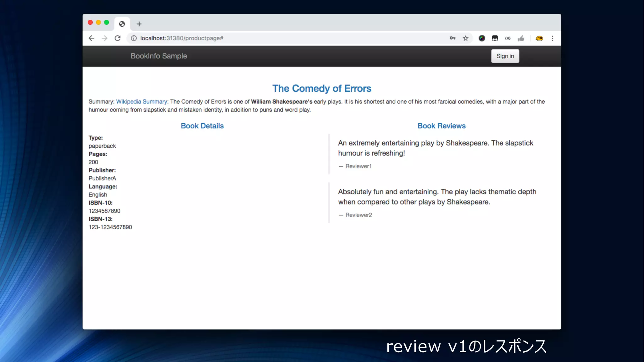
Task: Open the yellow helmet profile icon
Action: coord(539,38)
